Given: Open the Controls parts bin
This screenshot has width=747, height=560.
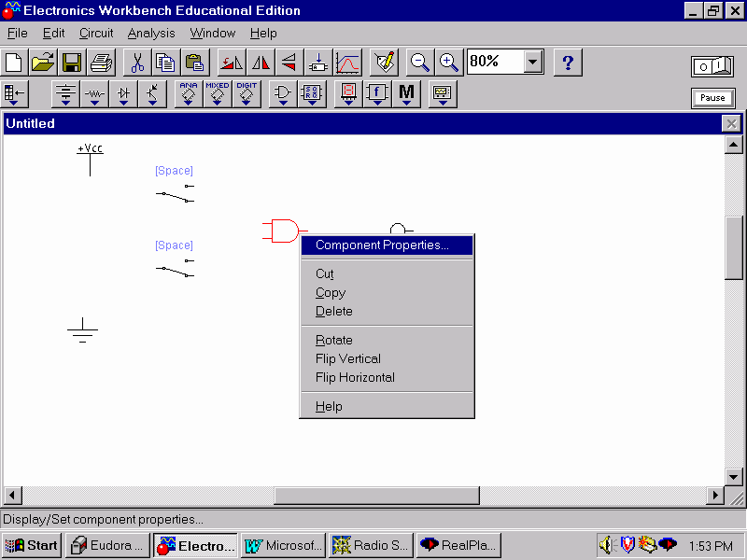Looking at the screenshot, I should point(377,94).
